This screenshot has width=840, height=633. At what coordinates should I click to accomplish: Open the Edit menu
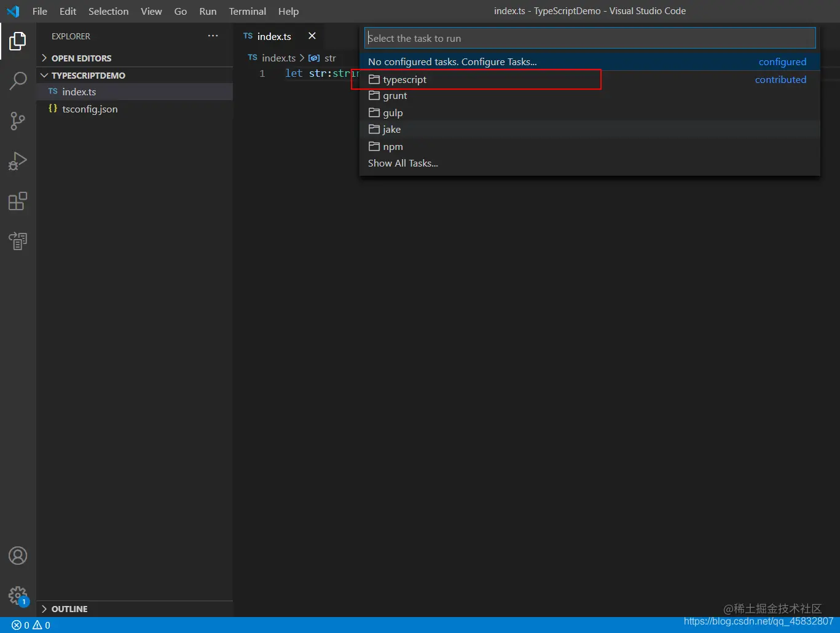coord(68,11)
